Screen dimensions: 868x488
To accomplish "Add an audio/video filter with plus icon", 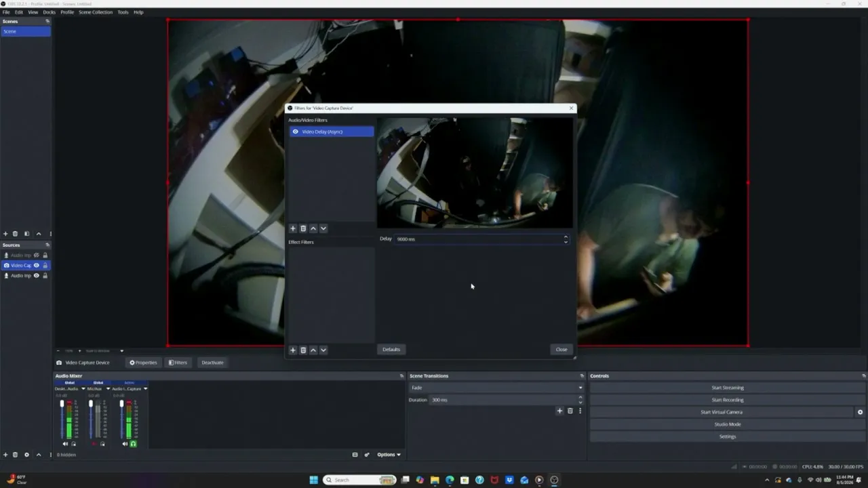I will click(293, 228).
